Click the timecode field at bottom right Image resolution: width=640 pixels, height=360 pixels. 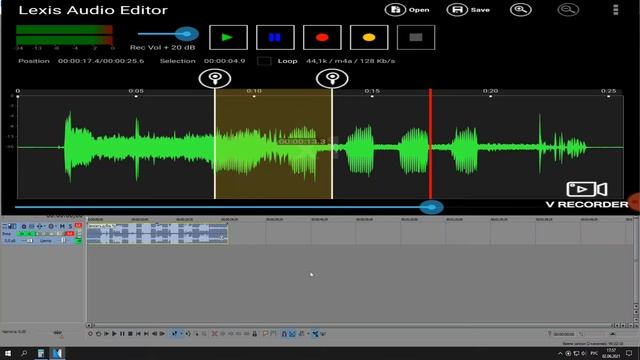tap(564, 334)
